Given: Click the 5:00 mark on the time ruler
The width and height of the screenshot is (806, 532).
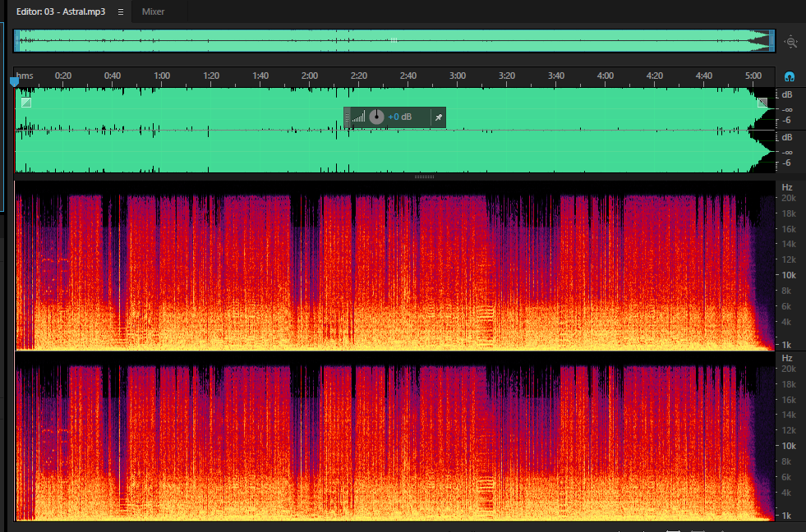Looking at the screenshot, I should tap(753, 76).
